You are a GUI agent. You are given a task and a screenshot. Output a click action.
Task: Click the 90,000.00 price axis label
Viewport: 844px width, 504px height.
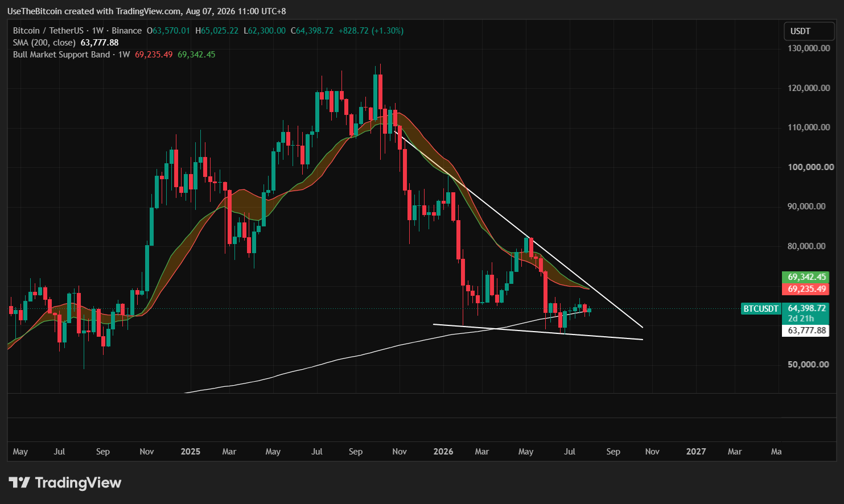(806, 206)
